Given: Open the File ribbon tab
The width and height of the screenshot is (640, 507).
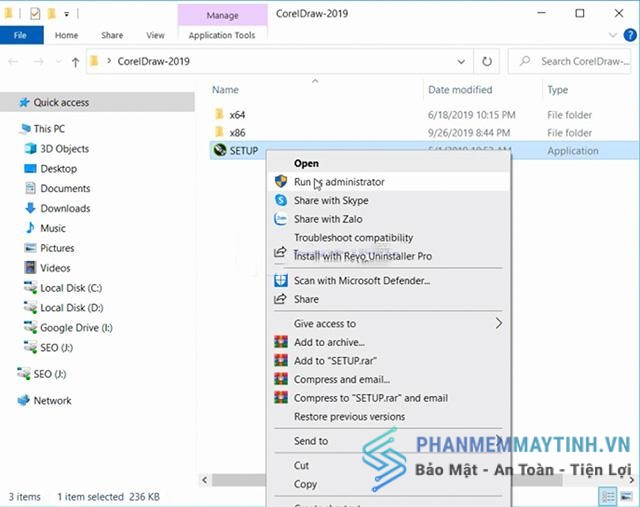Looking at the screenshot, I should point(20,35).
